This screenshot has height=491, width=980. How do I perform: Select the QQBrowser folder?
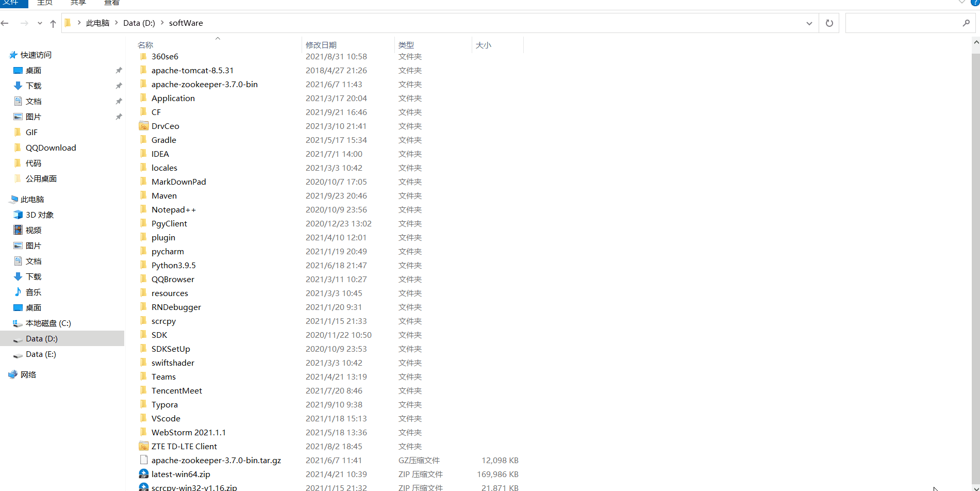[x=173, y=280]
